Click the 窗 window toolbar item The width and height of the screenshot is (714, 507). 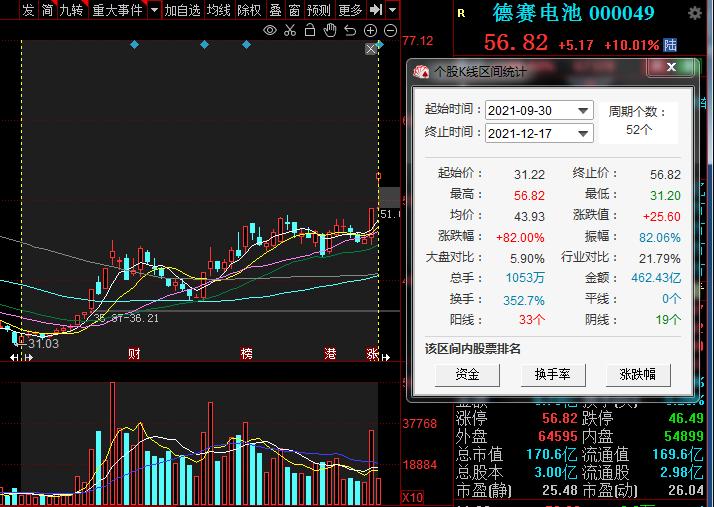294,10
